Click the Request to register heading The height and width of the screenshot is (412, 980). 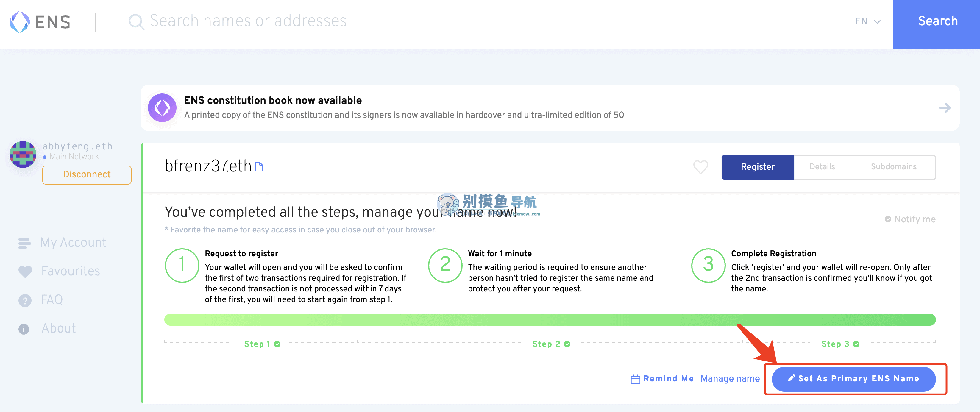point(241,254)
